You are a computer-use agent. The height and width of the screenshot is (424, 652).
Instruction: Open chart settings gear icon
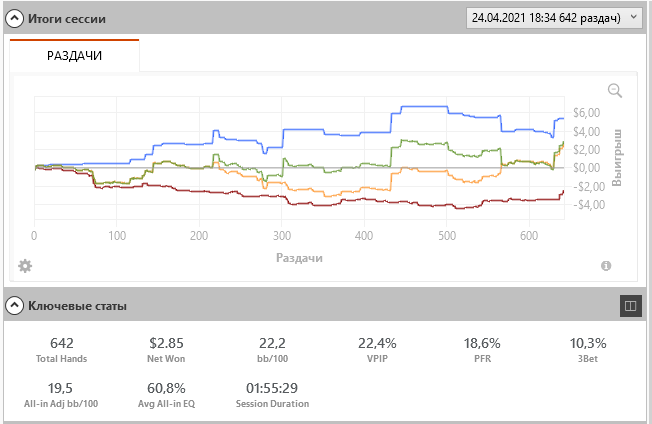tap(25, 266)
